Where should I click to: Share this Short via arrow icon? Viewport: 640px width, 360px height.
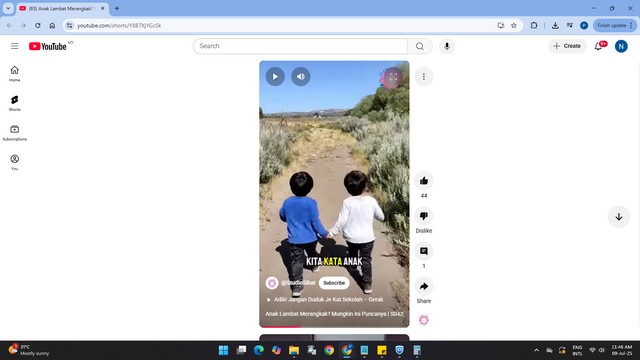point(424,286)
